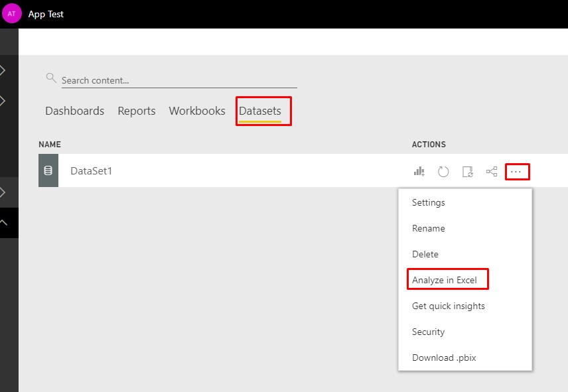Open the Reports section

point(136,111)
